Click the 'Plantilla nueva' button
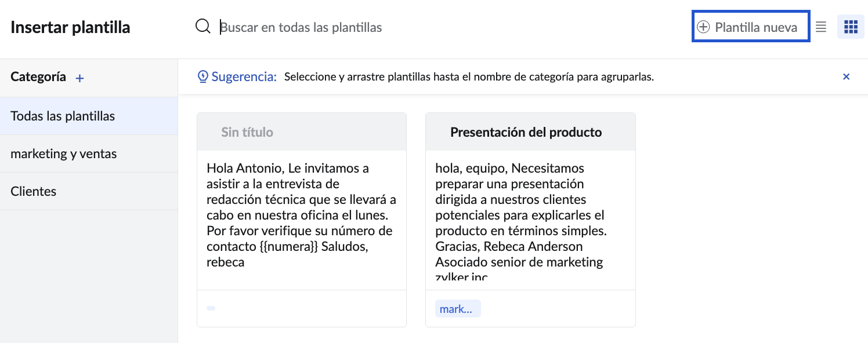The height and width of the screenshot is (343, 868). tap(751, 27)
